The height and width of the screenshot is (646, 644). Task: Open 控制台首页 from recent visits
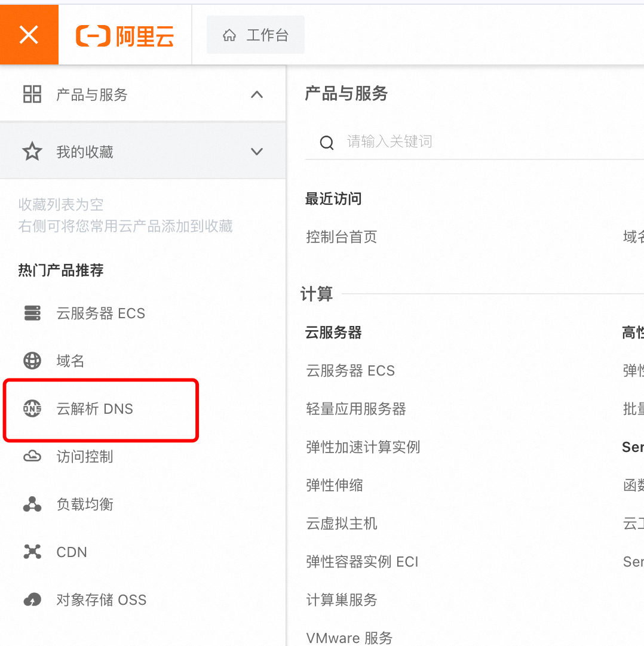(x=342, y=236)
